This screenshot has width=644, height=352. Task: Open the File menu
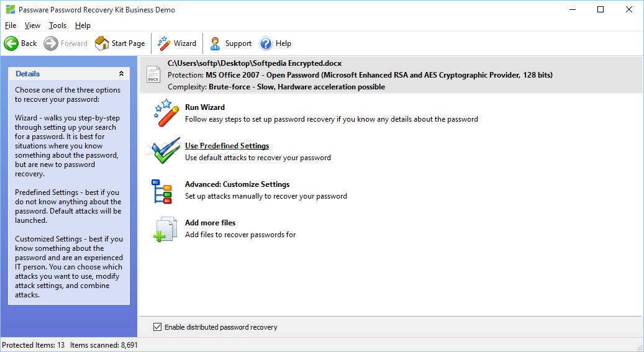coord(11,25)
